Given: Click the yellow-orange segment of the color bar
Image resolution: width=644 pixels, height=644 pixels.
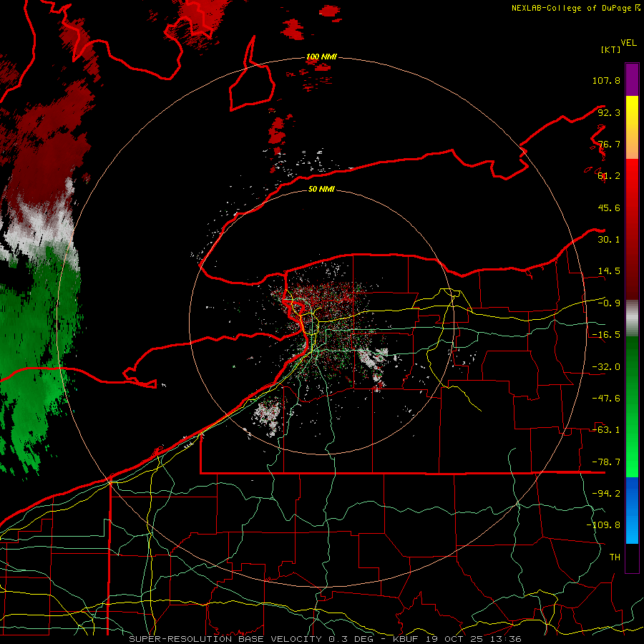Looking at the screenshot, I should [632, 127].
